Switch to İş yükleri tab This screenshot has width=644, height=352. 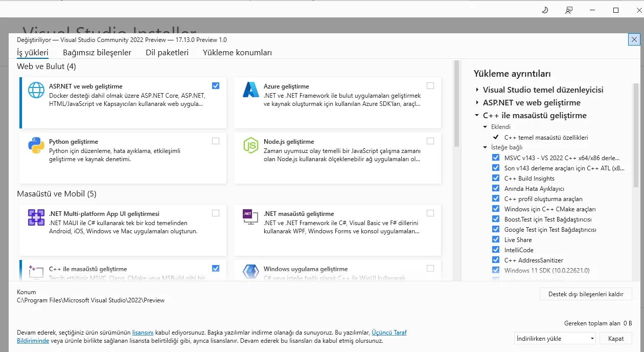[x=33, y=52]
